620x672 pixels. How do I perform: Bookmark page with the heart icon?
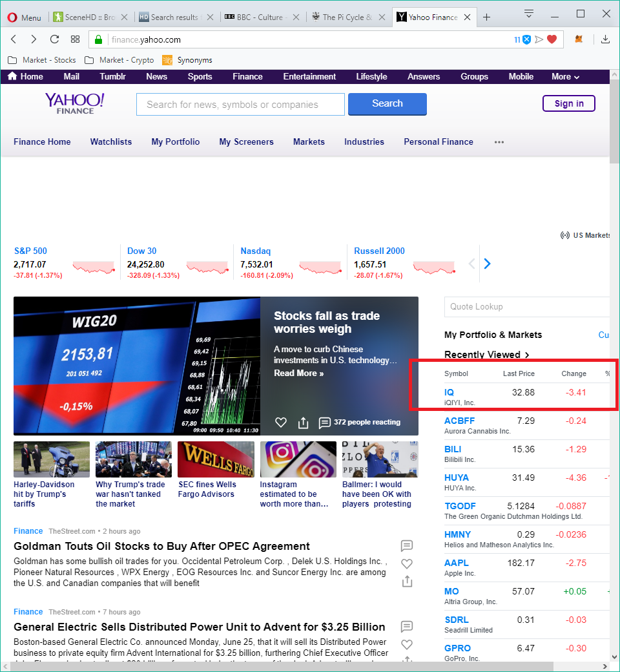tap(552, 39)
